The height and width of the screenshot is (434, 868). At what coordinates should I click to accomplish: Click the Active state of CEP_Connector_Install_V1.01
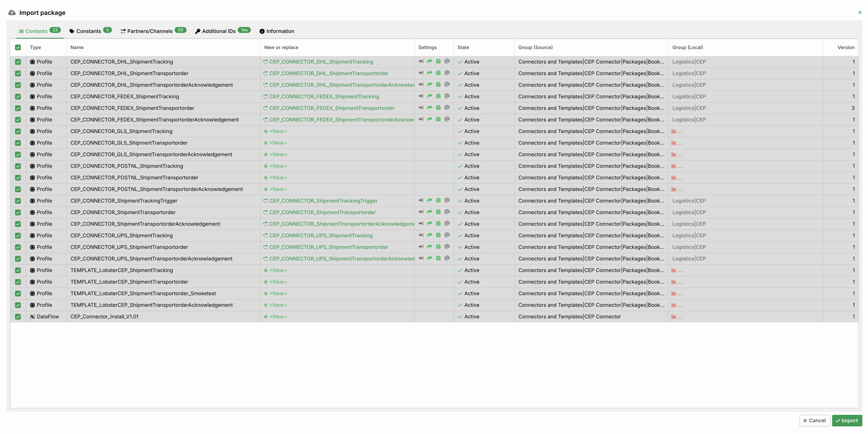pos(468,317)
